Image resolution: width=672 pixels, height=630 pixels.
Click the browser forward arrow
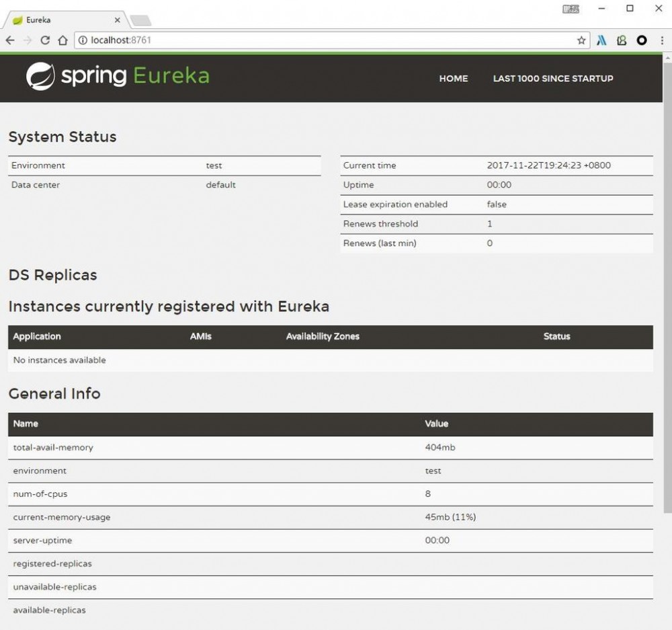(28, 40)
